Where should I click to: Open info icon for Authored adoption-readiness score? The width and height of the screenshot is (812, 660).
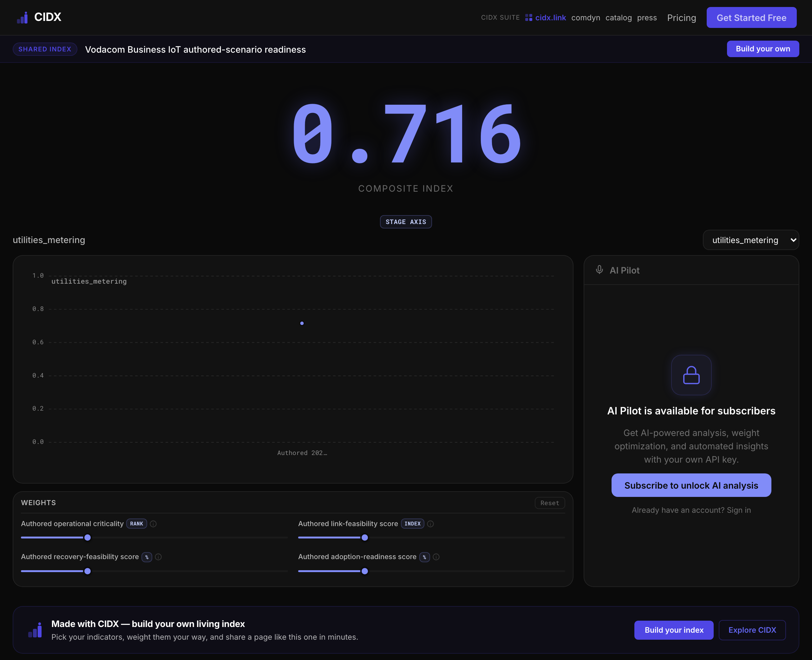[436, 557]
